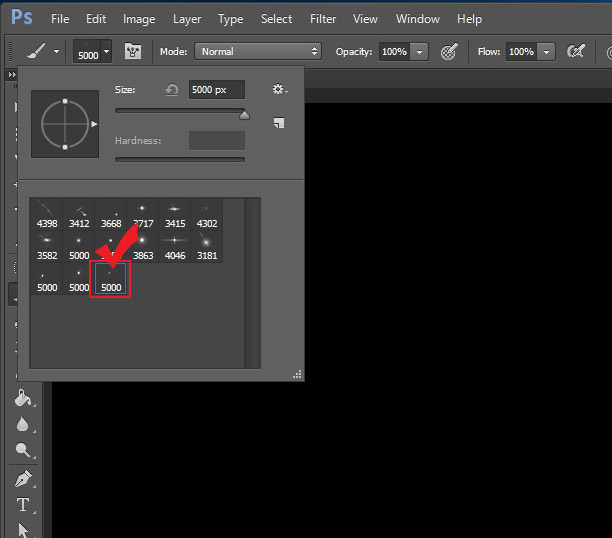Click the Hardness value field
Screen dimensions: 612x538
(217, 141)
